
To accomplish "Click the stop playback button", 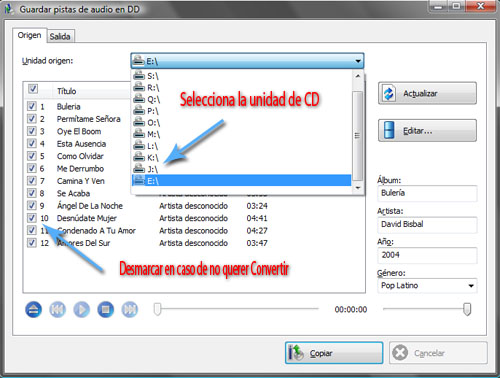I will [106, 310].
